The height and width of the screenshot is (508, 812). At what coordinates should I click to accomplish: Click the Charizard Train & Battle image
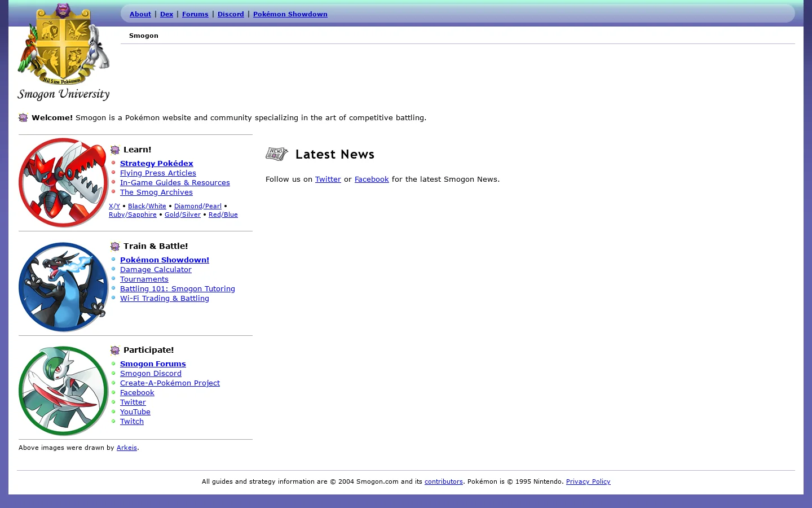click(63, 287)
